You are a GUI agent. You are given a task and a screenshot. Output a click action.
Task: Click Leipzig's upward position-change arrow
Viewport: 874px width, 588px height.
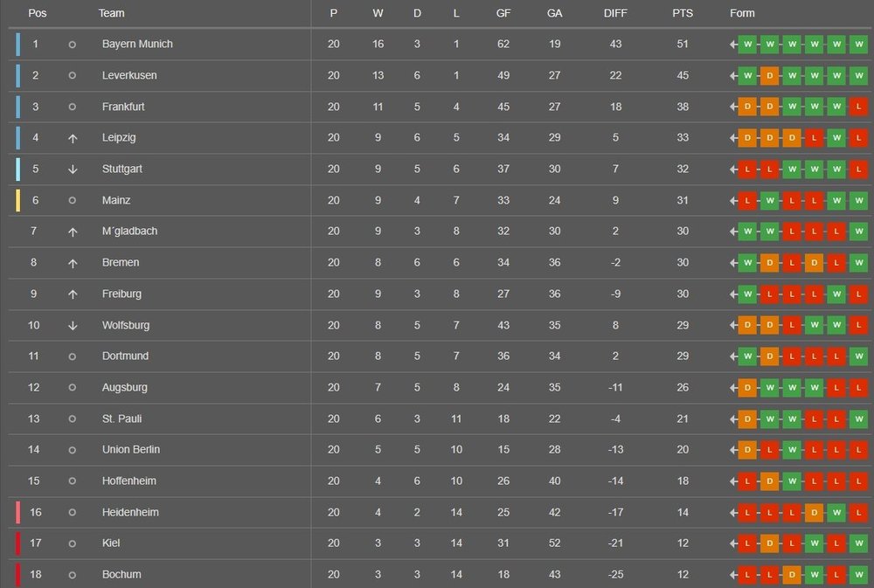[73, 138]
